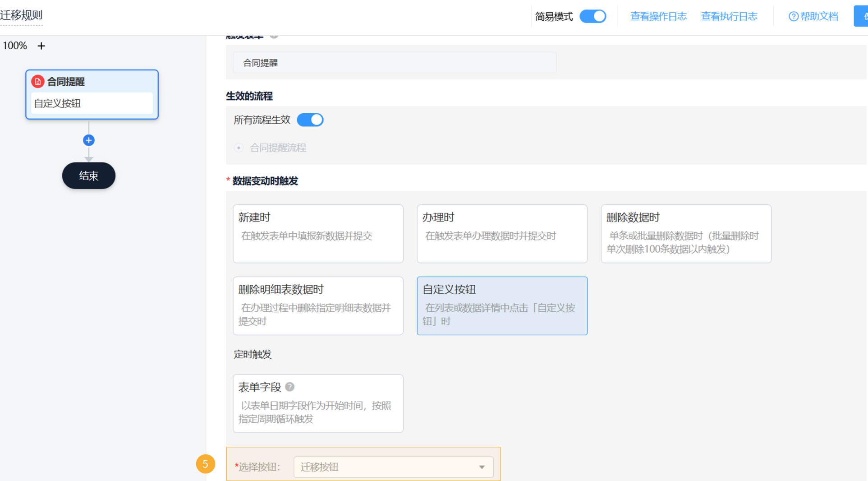Open 查看执行日志 link
Screen dimensions: 868x481
click(x=729, y=17)
